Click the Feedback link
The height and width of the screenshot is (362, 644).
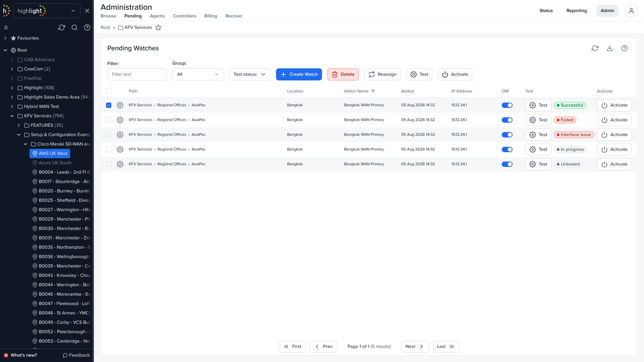pyautogui.click(x=76, y=355)
